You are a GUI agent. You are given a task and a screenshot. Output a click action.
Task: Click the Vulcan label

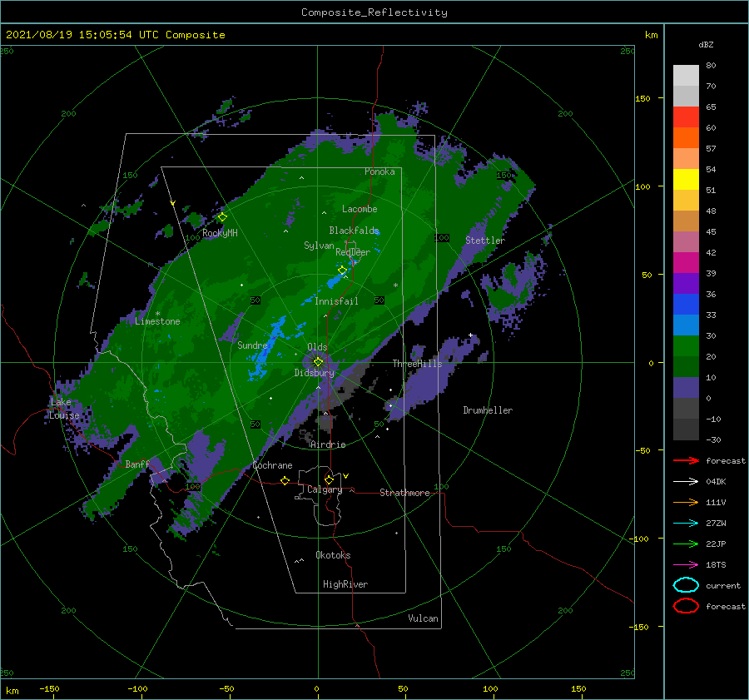424,618
